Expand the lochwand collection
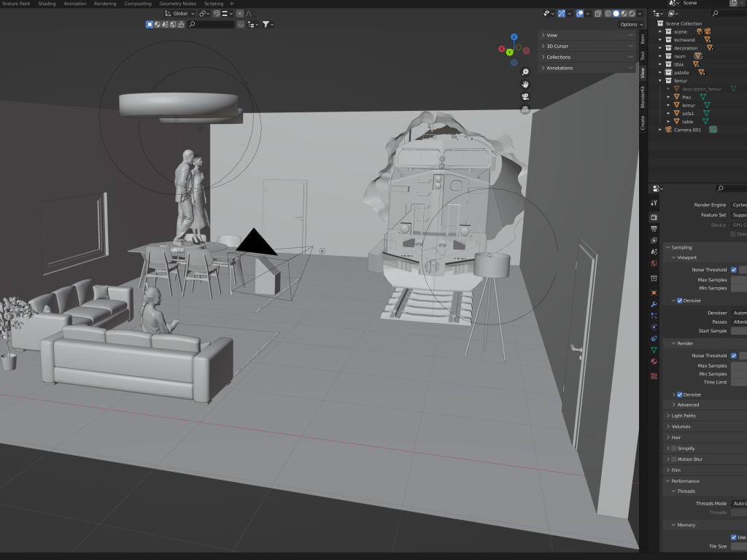The width and height of the screenshot is (747, 560). [660, 40]
